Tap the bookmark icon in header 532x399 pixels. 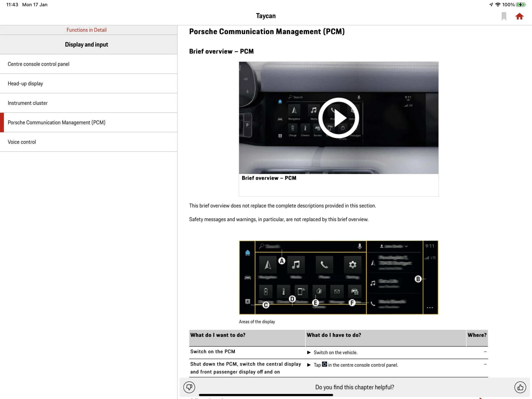pyautogui.click(x=504, y=16)
